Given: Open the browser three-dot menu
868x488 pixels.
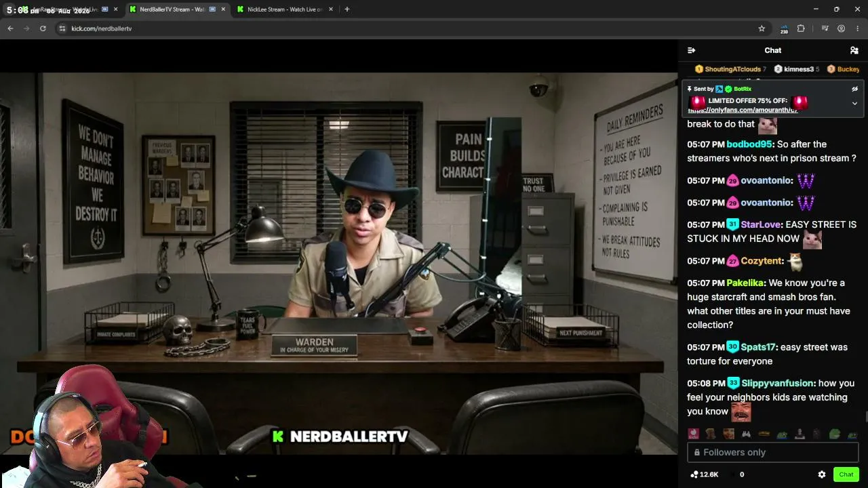Looking at the screenshot, I should [858, 28].
